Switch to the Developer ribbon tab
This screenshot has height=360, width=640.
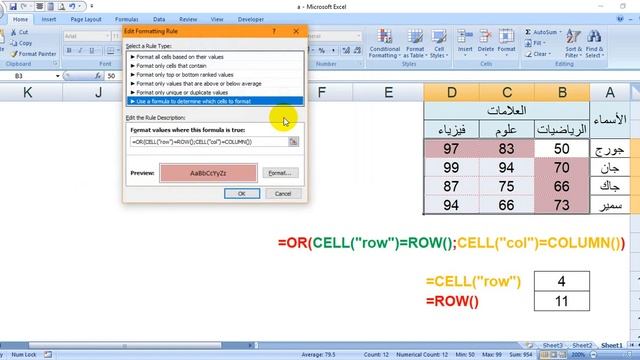tap(251, 19)
